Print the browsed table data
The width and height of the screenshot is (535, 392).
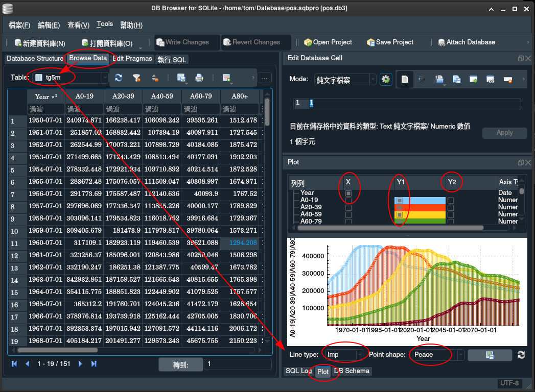(x=199, y=78)
